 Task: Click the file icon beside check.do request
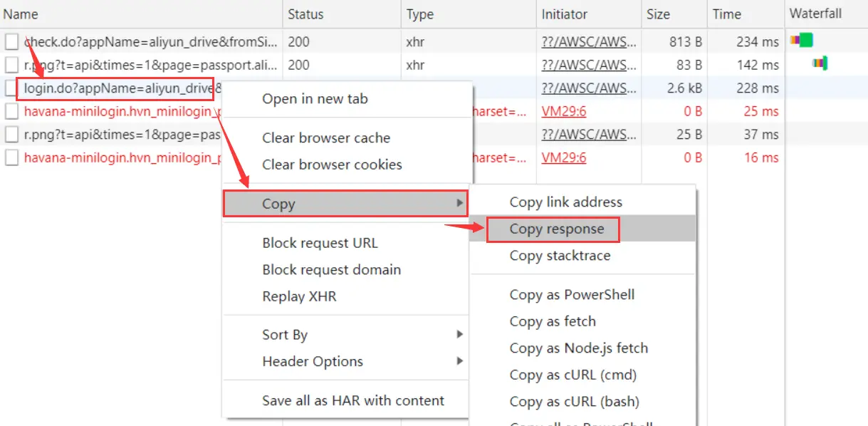(11, 42)
